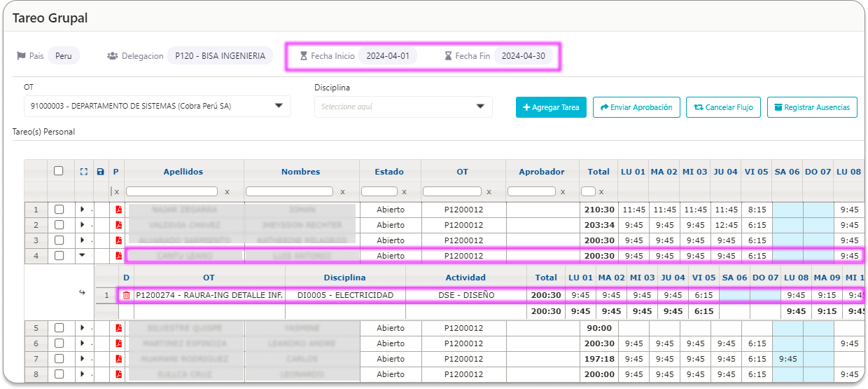
Task: Check the checkbox for row 8
Action: tap(59, 374)
